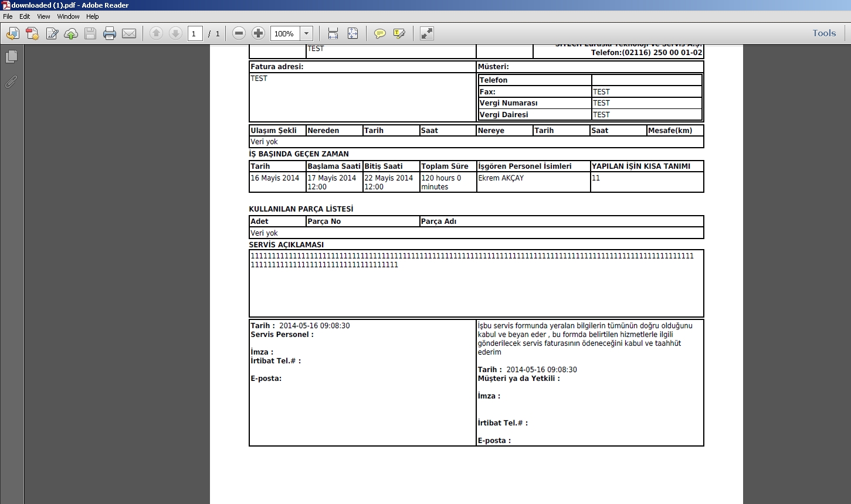851x504 pixels.
Task: Click the 'Servis Personel :' label
Action: 282,335
